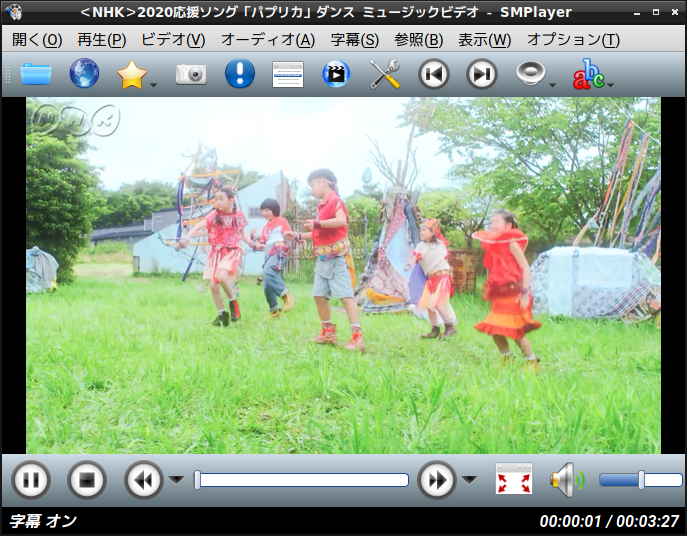This screenshot has width=687, height=536.
Task: Open preferences with the wrench and screwdriver icon
Action: point(385,74)
